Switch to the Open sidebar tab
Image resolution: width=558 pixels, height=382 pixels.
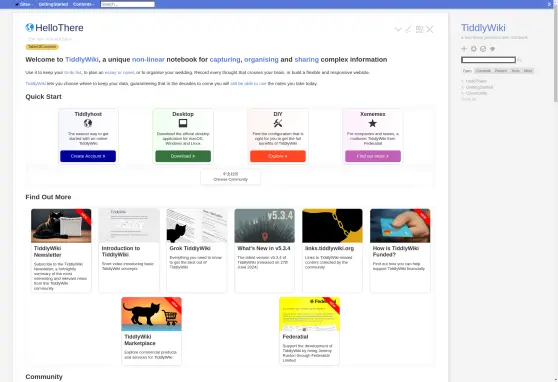point(467,71)
